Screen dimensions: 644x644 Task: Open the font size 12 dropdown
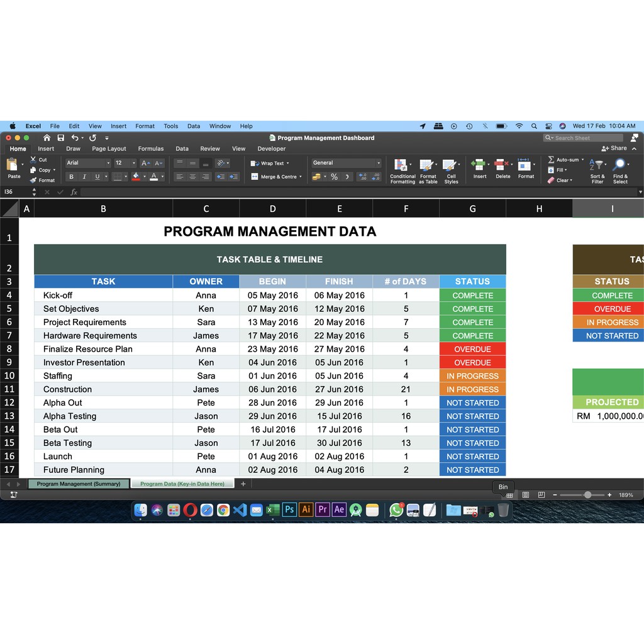(133, 163)
